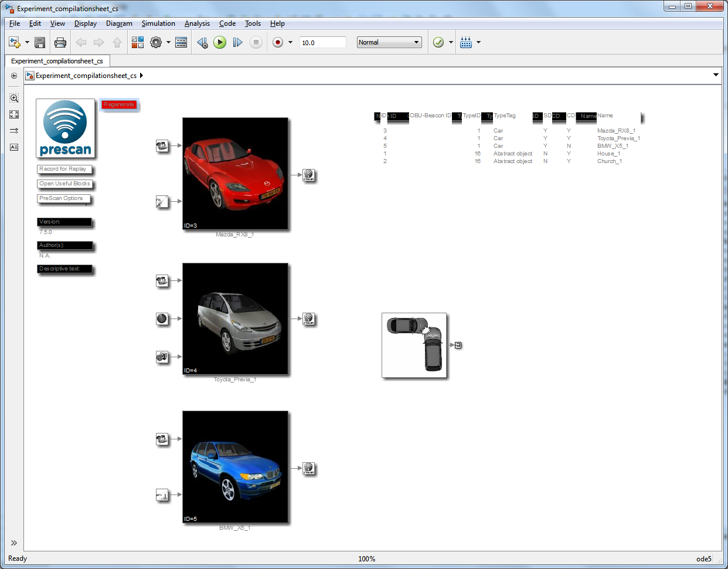Click the Fit to View palette icon
Viewport: 728px width, 569px height.
[14, 114]
